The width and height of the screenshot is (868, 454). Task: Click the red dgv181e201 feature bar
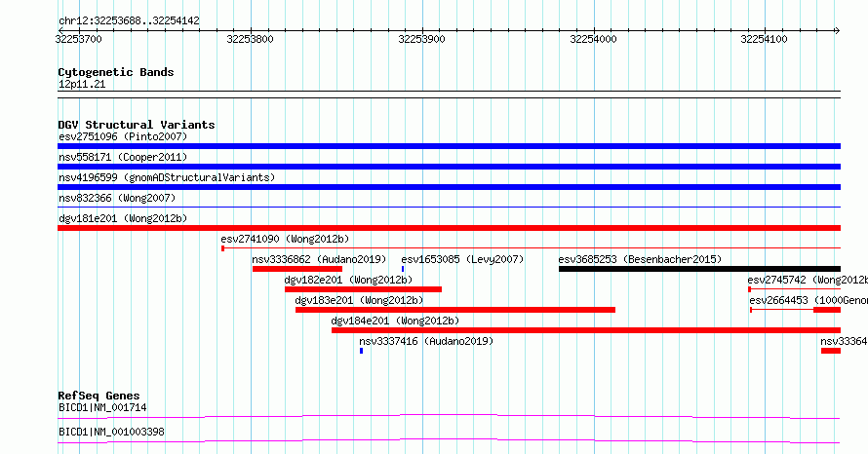449,228
